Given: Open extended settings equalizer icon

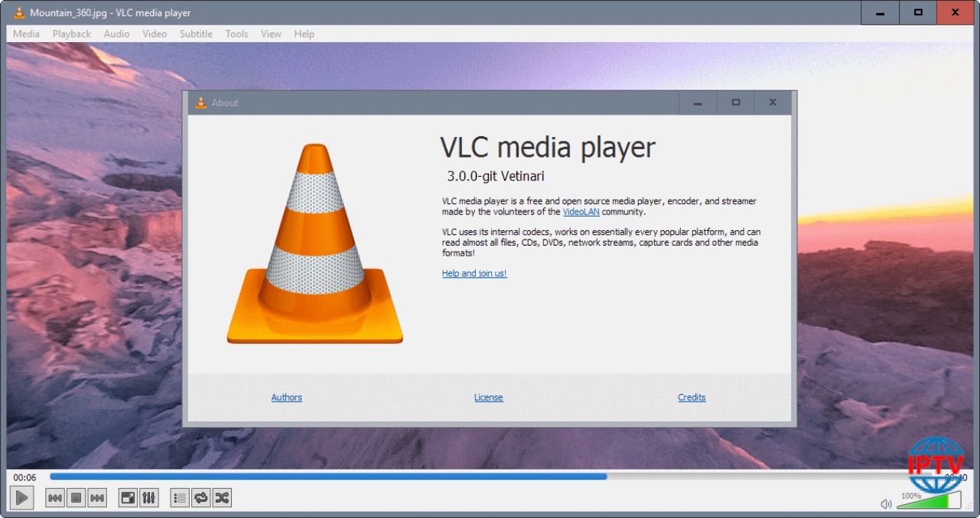Looking at the screenshot, I should tap(149, 498).
